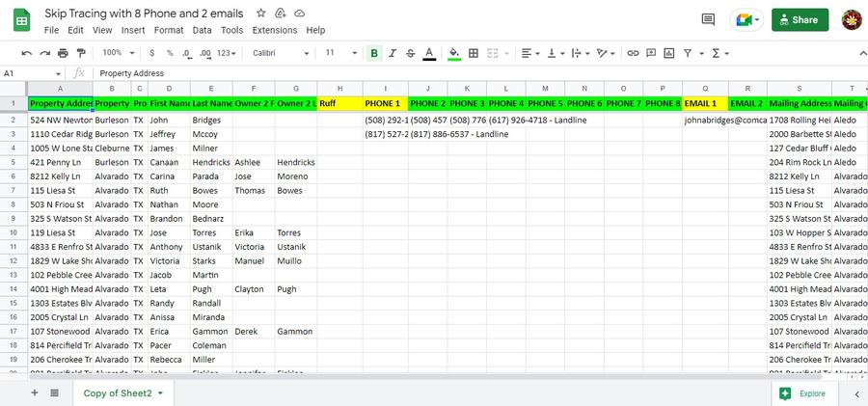The image size is (868, 406).
Task: Open the Insert menu
Action: click(x=133, y=31)
